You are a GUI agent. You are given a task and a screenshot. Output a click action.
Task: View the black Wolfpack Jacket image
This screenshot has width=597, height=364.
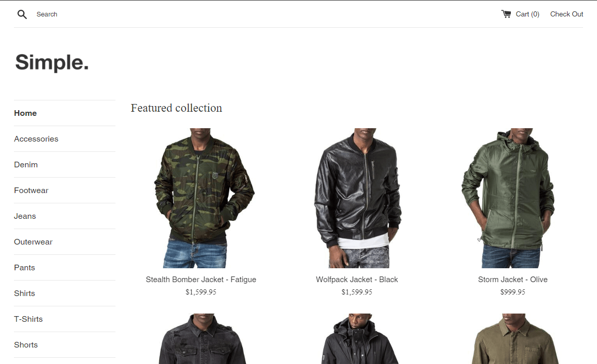[x=357, y=198]
